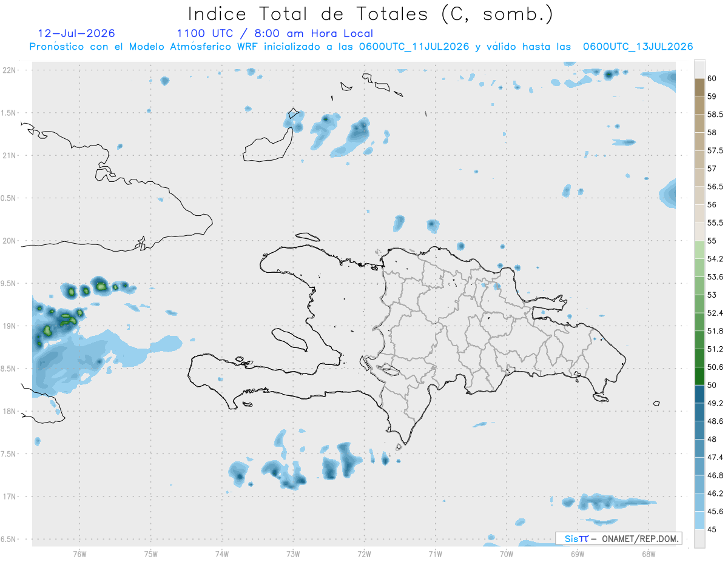Click the legend value 59
728x562 pixels.
point(712,96)
